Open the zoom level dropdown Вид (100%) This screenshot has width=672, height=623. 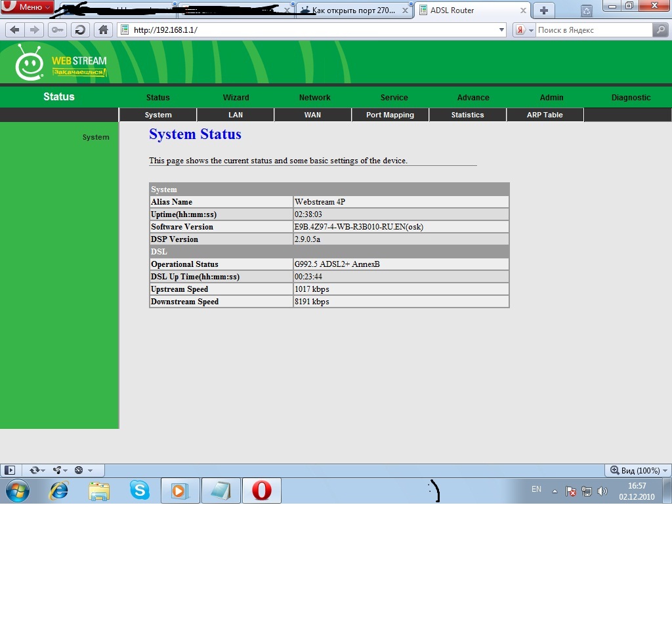point(638,470)
